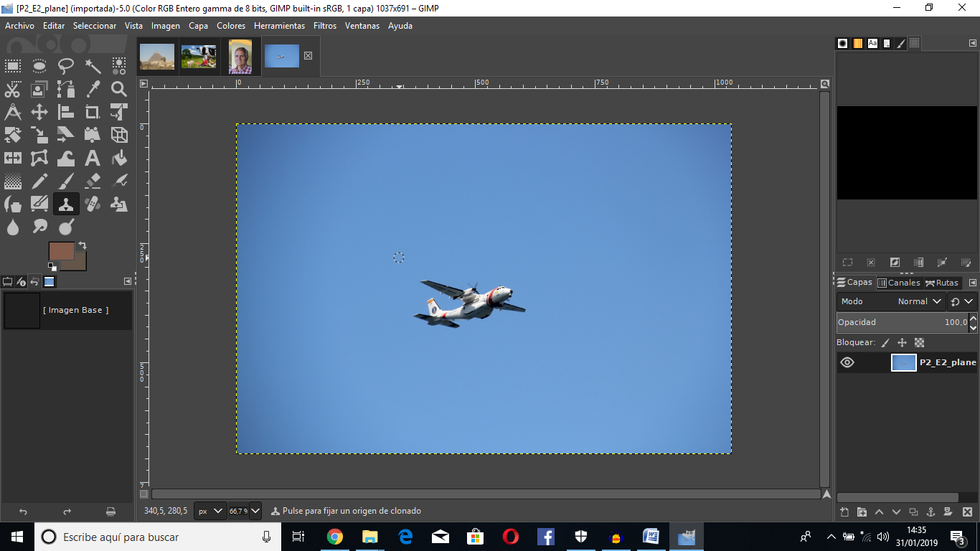Select the Rectangle Select tool
980x551 pixels.
(x=13, y=67)
